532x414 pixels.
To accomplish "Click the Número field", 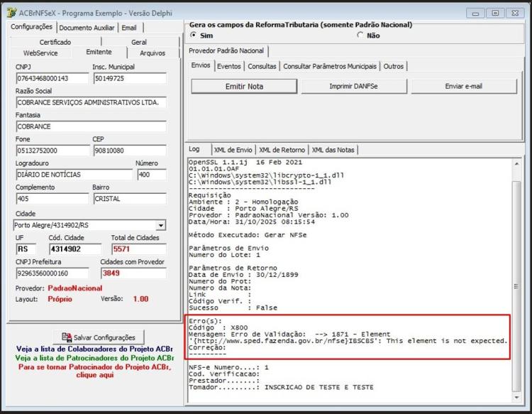I will [x=152, y=175].
